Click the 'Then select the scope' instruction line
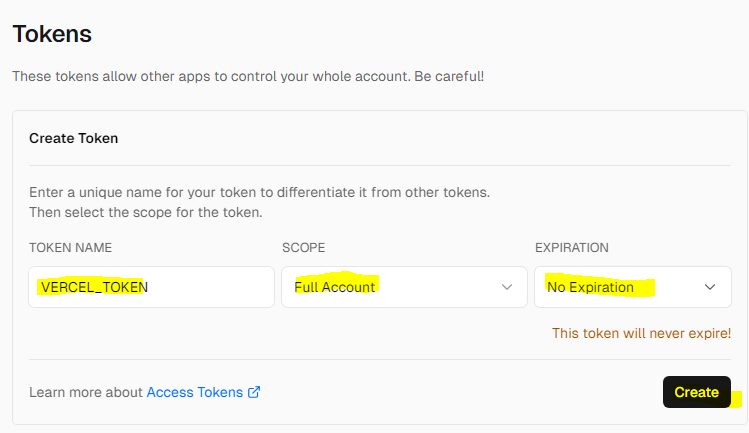This screenshot has height=433, width=749. (x=146, y=212)
